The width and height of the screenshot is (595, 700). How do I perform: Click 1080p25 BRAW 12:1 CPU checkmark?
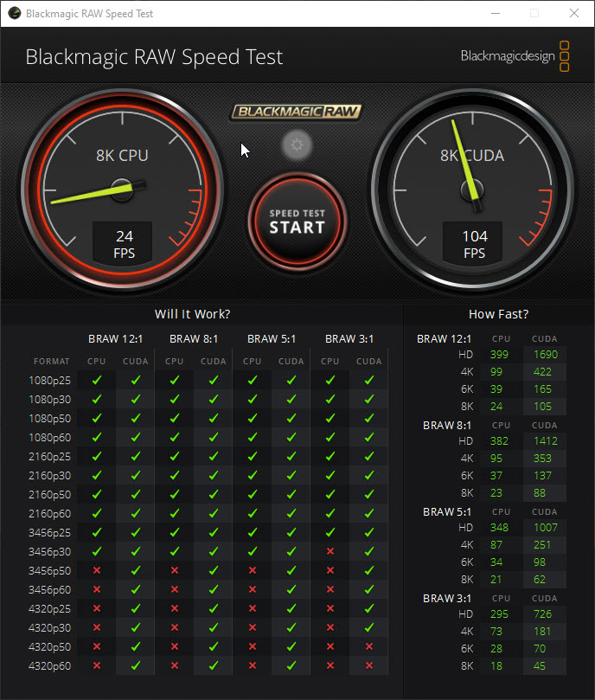(97, 381)
